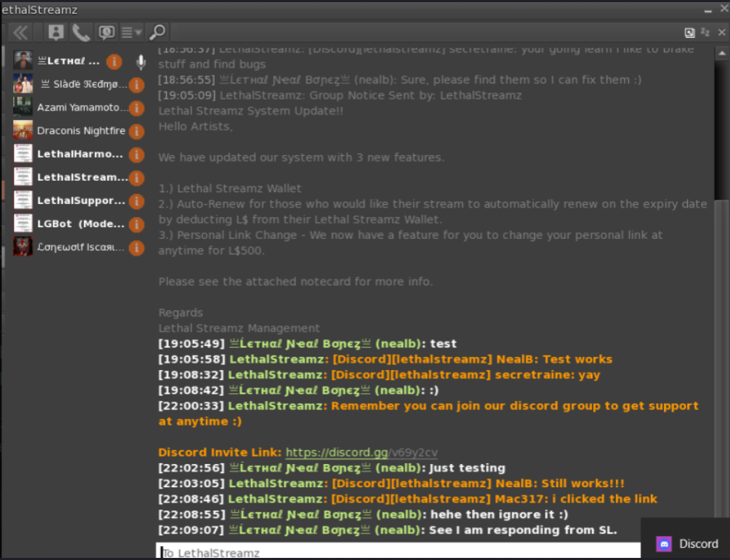Select Lonewolf Iscari avatar thumbnail
730x560 pixels.
point(23,247)
